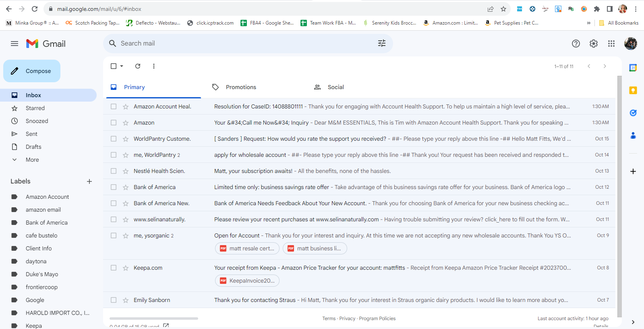Open the select-all dropdown arrow

tap(122, 66)
